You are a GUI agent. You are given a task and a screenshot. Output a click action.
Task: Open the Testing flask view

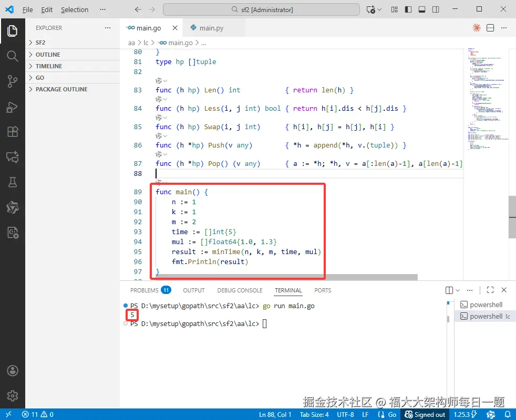tap(13, 182)
